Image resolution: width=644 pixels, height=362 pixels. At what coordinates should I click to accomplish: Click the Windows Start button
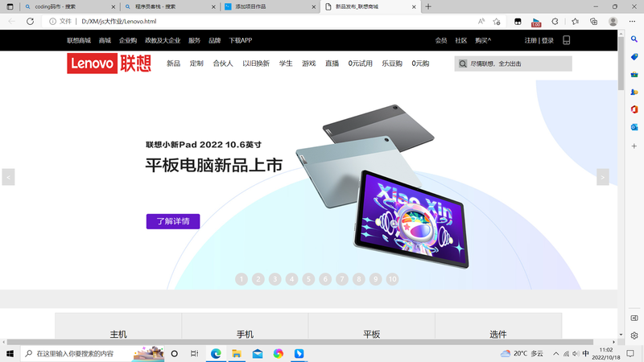pos(10,353)
